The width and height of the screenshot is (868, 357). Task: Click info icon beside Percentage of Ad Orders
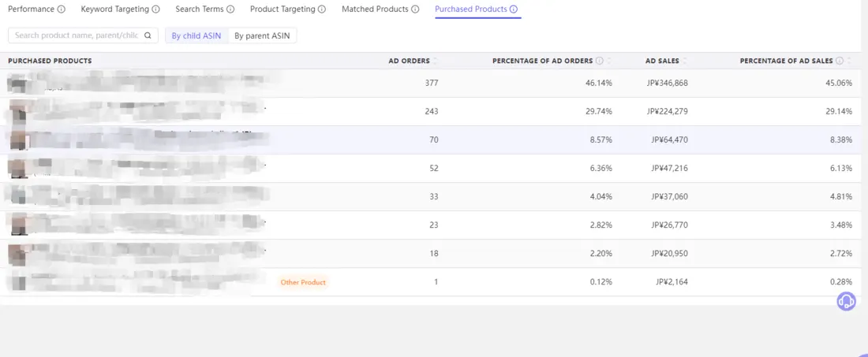[x=600, y=61]
